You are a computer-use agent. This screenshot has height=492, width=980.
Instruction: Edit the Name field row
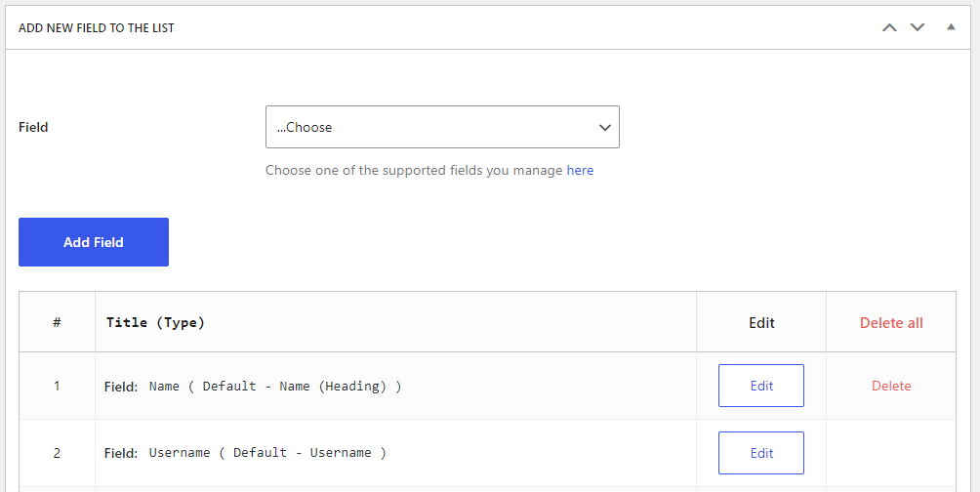[x=761, y=386]
